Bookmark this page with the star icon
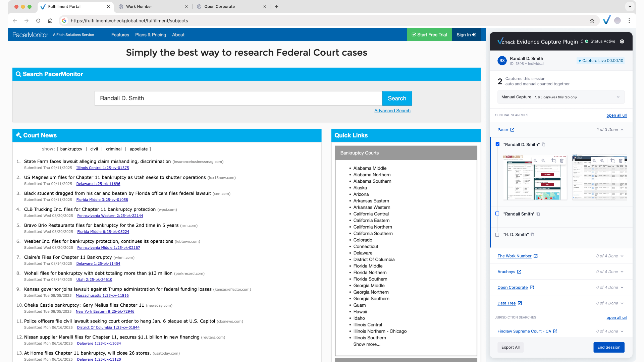The height and width of the screenshot is (362, 644). 592,20
